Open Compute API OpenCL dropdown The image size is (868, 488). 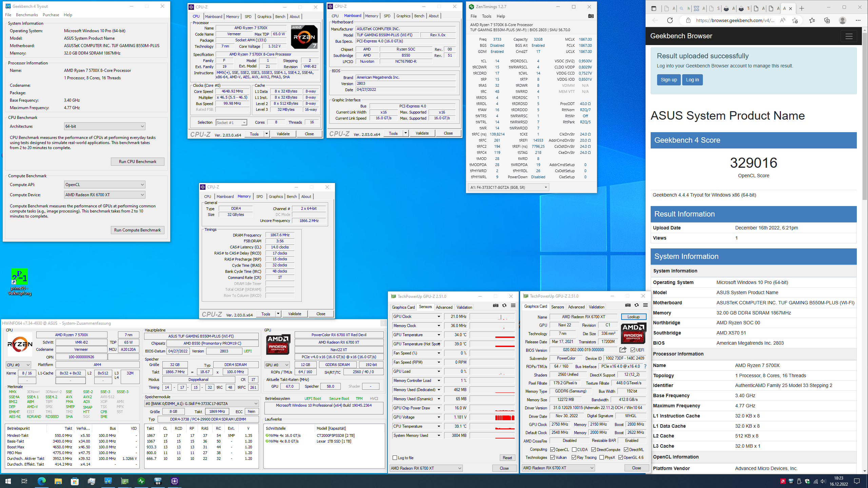[104, 184]
